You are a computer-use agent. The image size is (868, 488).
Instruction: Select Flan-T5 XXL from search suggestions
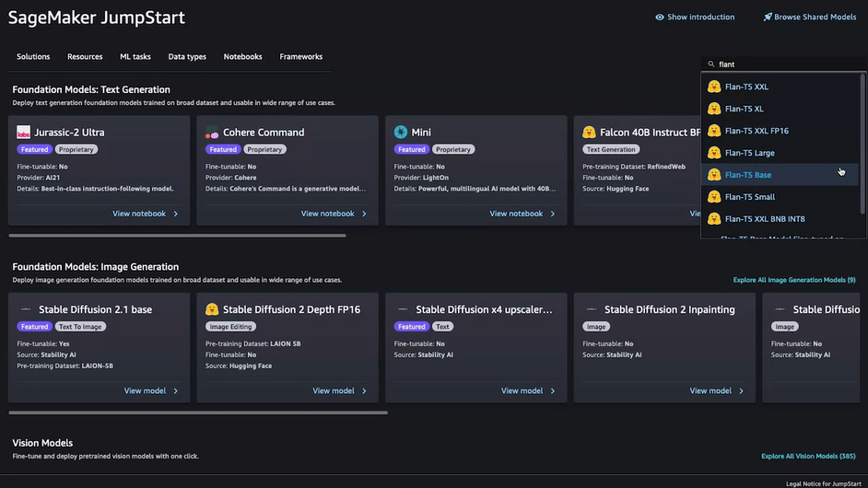tap(780, 87)
